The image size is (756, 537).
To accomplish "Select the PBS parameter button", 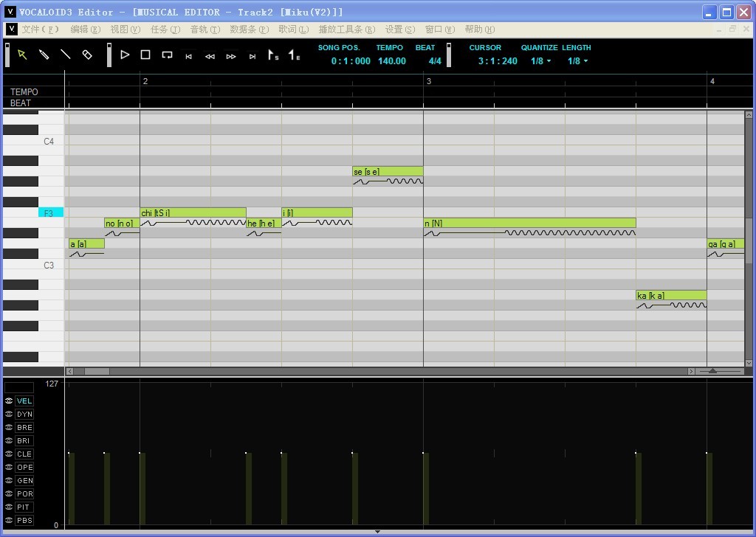I will pos(24,520).
